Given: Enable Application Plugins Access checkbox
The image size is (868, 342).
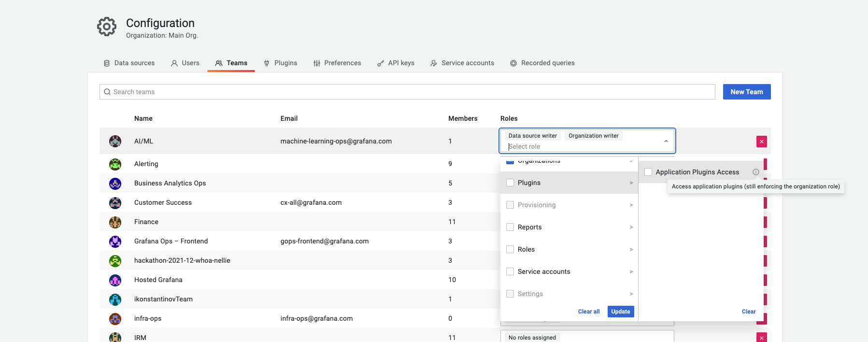Looking at the screenshot, I should (x=648, y=172).
